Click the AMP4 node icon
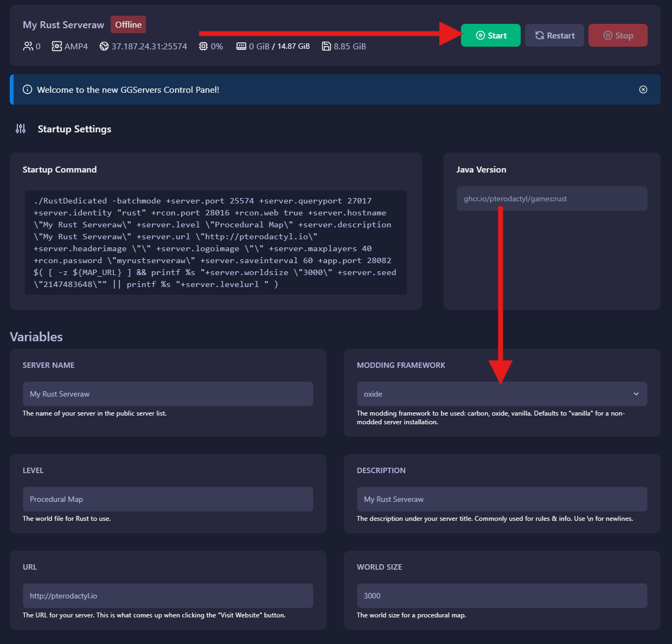 [x=57, y=46]
